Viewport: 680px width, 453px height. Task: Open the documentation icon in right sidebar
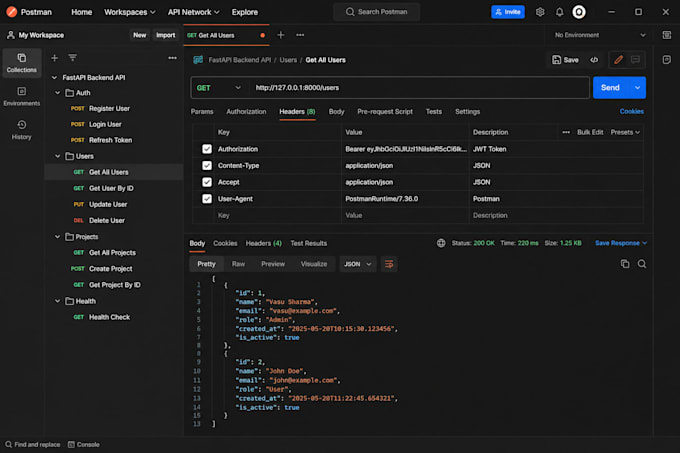(667, 60)
